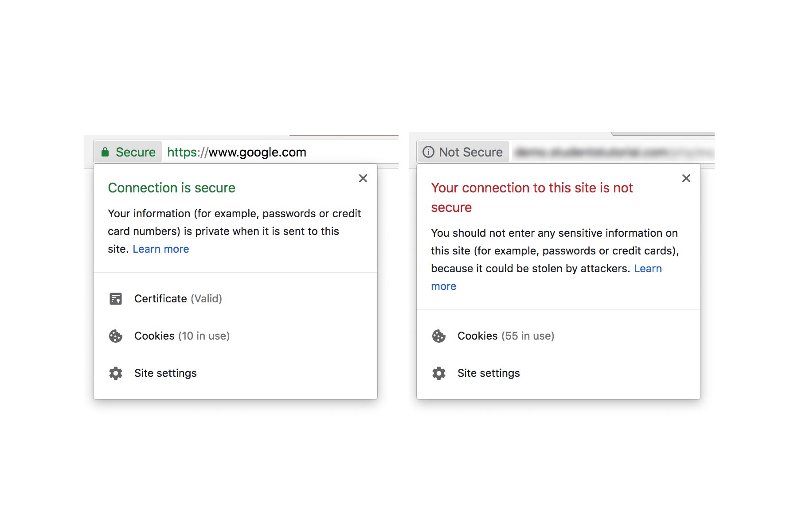The width and height of the screenshot is (798, 532).
Task: Close the Connection is secure popup
Action: (363, 178)
